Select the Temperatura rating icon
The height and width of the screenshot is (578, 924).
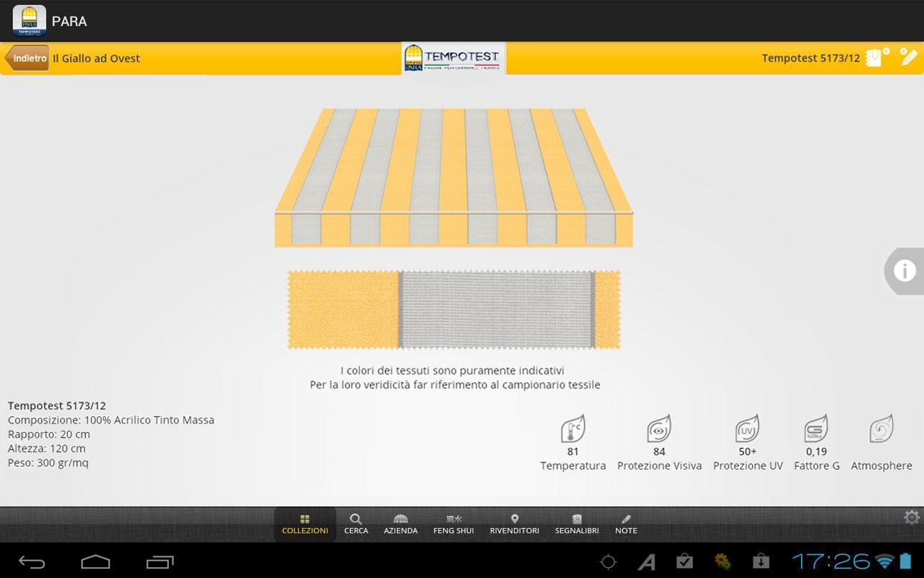[572, 429]
